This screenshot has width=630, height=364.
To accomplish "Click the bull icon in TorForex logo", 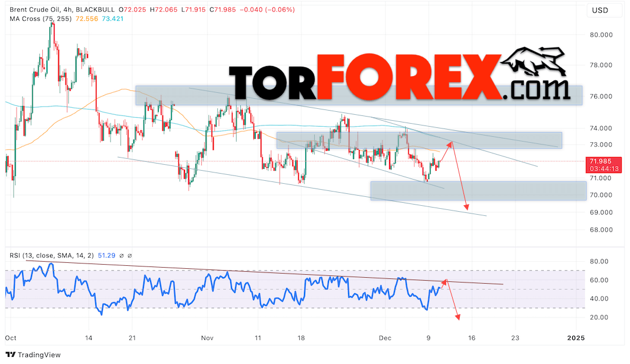I will coord(534,61).
